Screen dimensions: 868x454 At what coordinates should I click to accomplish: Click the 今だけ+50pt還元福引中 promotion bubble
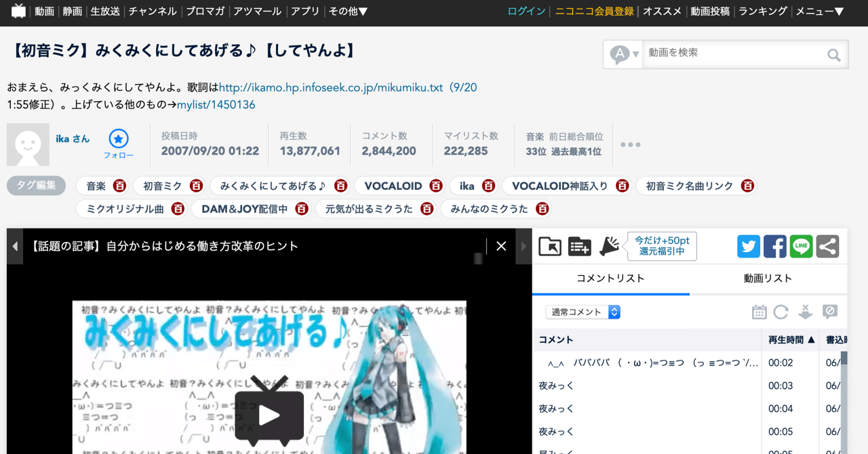point(661,246)
